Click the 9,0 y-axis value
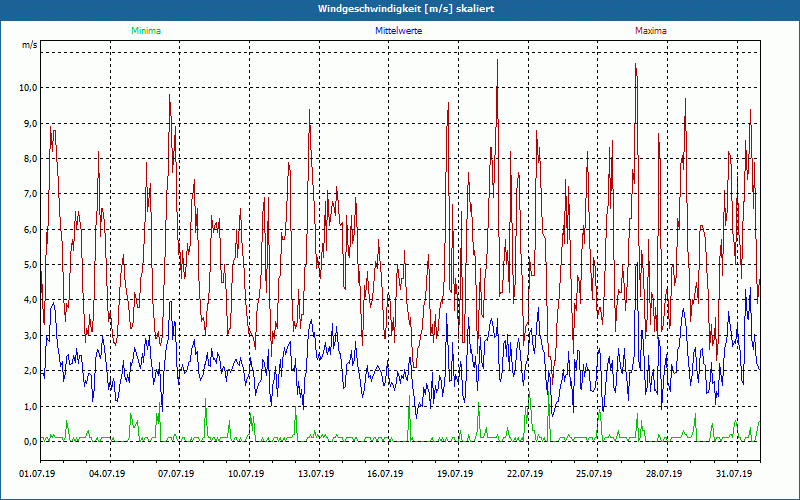Viewport: 800px width, 500px height. tap(30, 123)
